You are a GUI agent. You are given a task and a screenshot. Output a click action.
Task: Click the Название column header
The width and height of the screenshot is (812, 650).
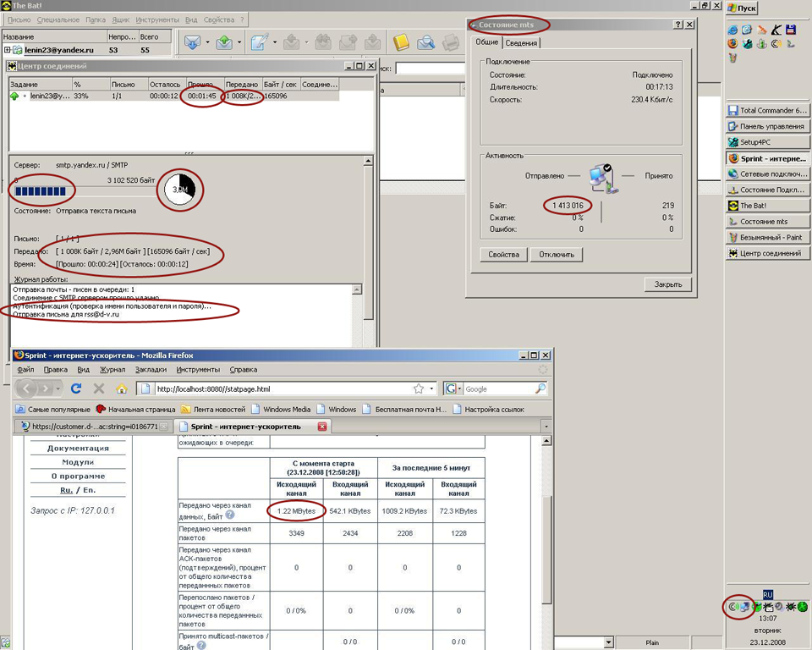point(54,36)
